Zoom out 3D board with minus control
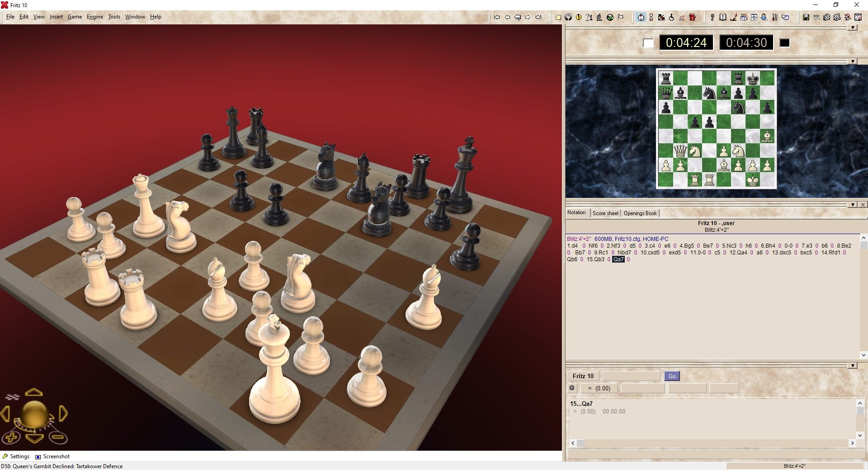Viewport: 868px width, 470px height. point(58,437)
